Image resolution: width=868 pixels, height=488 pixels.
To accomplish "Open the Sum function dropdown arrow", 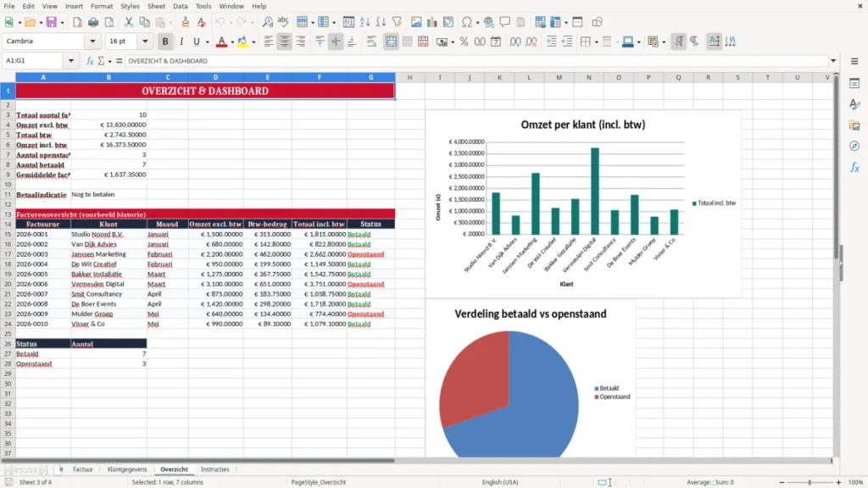I will 109,61.
